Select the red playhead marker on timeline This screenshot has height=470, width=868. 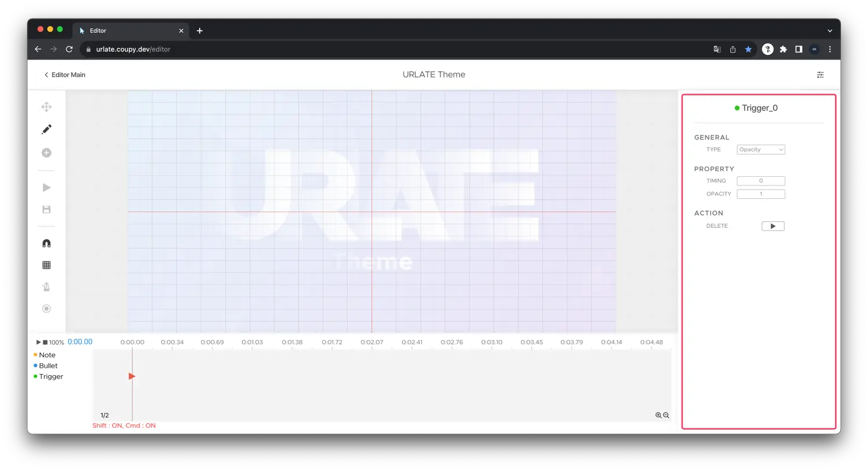131,376
